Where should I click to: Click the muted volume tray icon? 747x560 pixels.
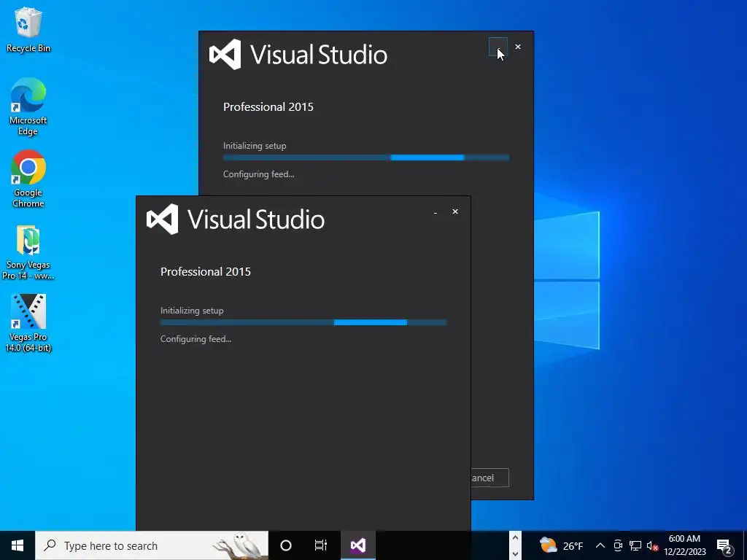point(652,545)
